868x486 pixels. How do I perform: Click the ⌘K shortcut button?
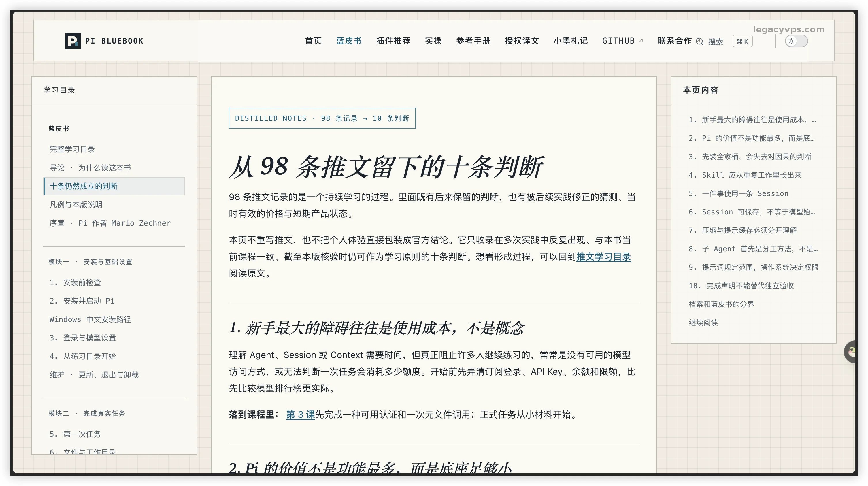742,42
